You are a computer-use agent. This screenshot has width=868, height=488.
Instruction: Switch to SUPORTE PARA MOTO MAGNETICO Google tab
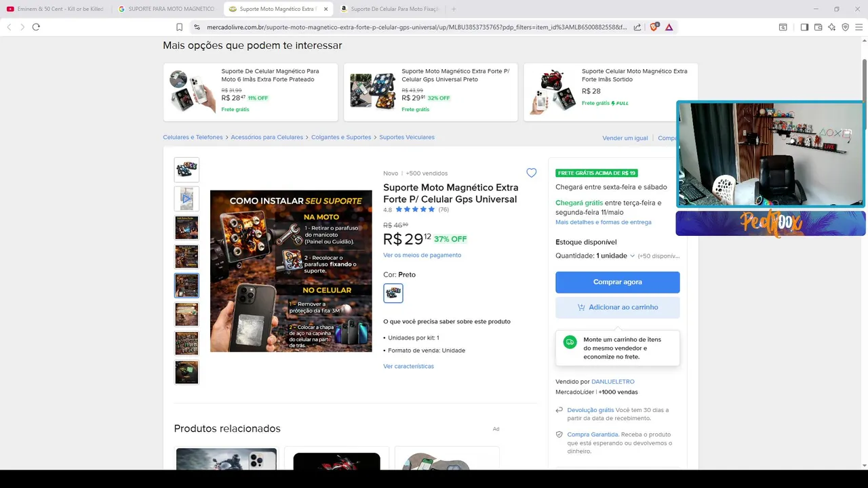point(167,9)
